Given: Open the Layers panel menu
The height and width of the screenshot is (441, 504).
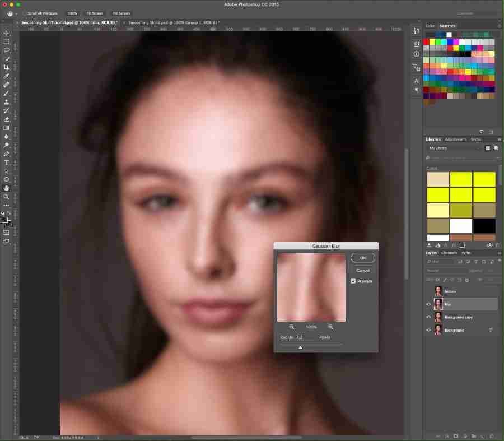Looking at the screenshot, I should tap(499, 253).
